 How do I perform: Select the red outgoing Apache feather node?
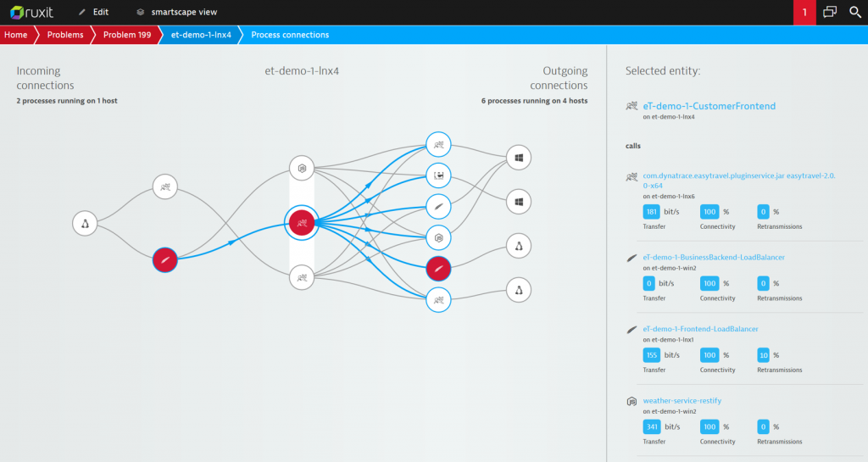tap(438, 269)
